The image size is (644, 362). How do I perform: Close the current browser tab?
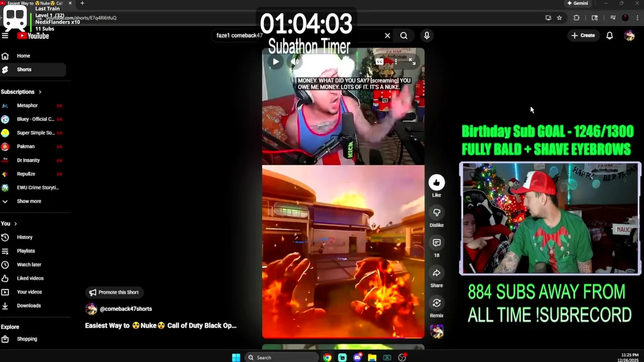tap(70, 3)
